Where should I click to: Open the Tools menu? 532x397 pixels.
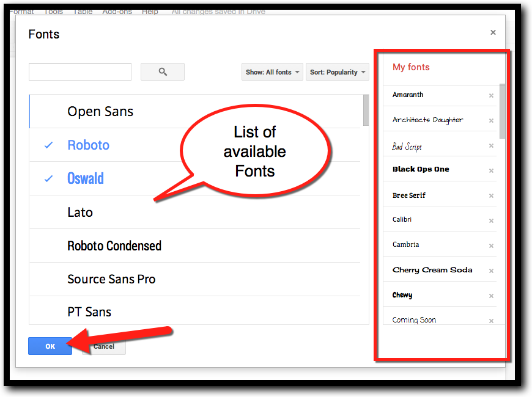53,12
